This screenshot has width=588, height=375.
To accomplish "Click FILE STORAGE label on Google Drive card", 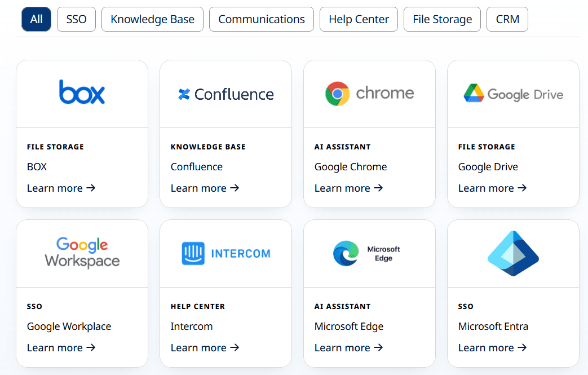I will [487, 147].
